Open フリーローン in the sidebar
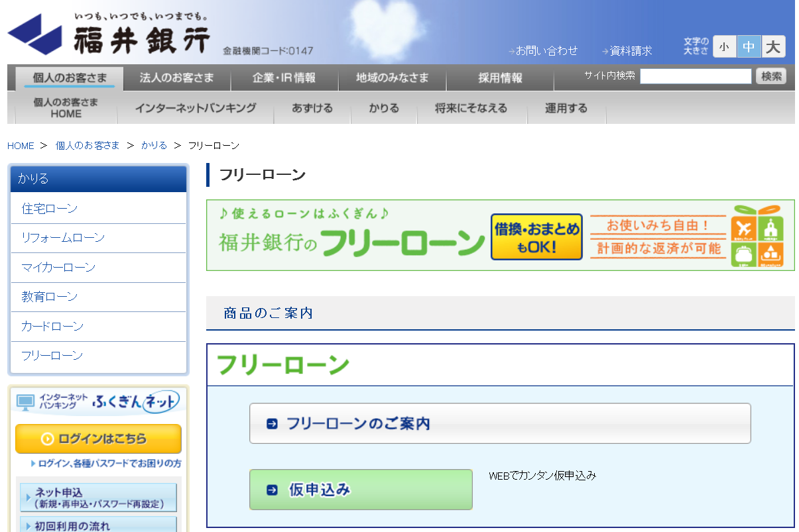 coord(98,356)
